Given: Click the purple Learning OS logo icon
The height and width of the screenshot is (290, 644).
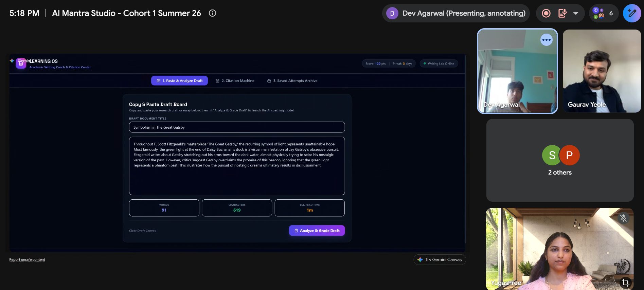Looking at the screenshot, I should pyautogui.click(x=21, y=64).
